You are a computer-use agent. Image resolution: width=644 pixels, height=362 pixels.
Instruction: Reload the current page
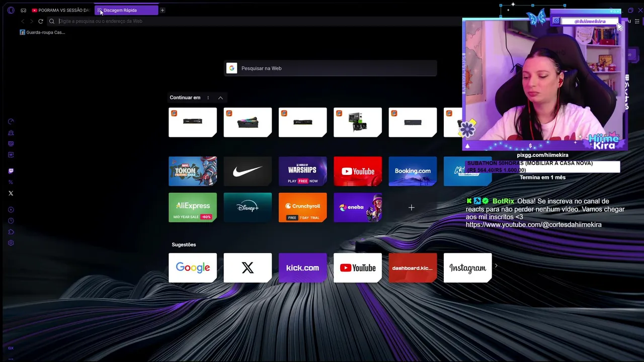point(41,21)
